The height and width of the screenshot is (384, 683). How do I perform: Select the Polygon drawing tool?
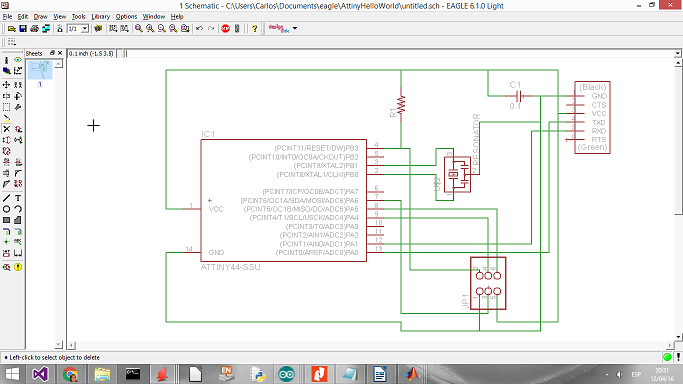click(x=18, y=220)
